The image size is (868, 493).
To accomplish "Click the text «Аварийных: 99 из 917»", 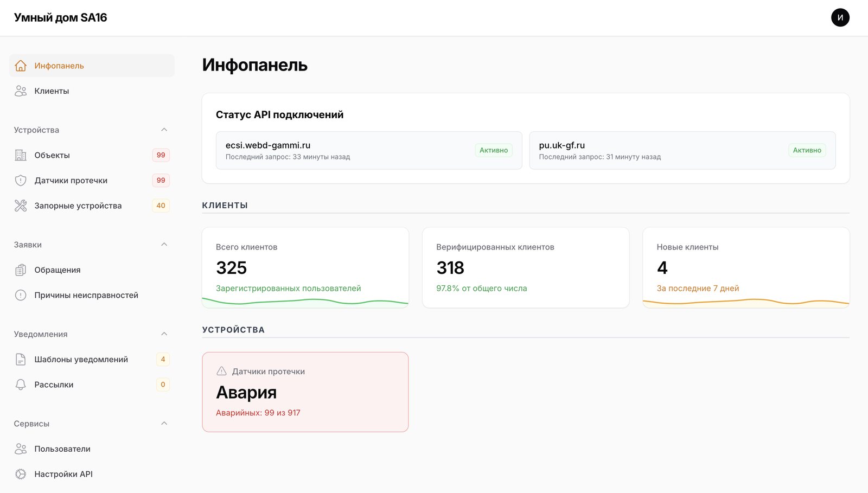I will (x=258, y=413).
